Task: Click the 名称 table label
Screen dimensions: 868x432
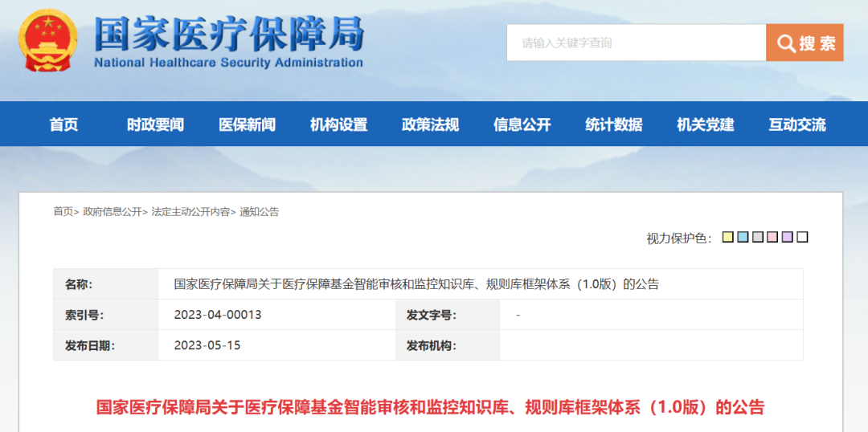Action: pyautogui.click(x=79, y=284)
